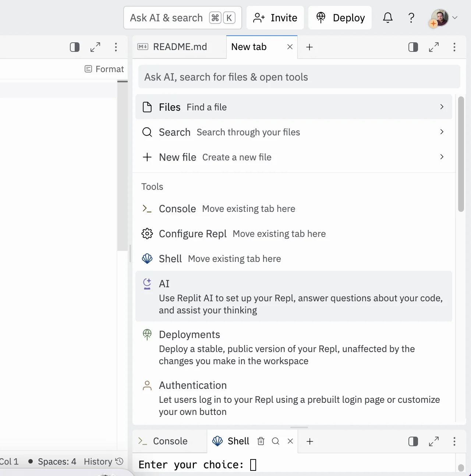The image size is (471, 476).
Task: Expand the account menu chevron
Action: click(455, 18)
